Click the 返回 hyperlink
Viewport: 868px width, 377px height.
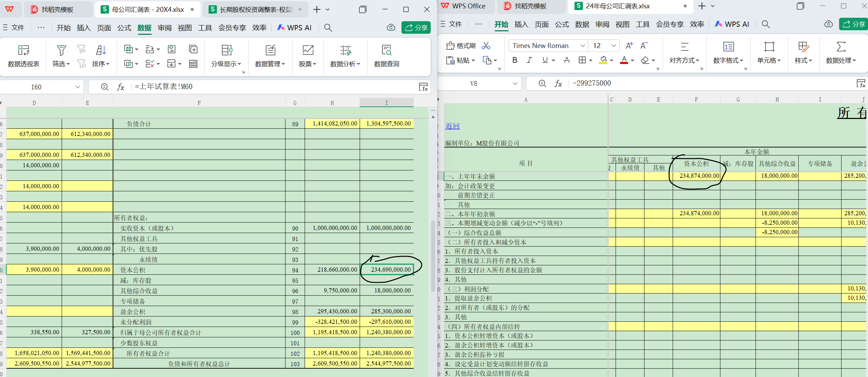452,126
